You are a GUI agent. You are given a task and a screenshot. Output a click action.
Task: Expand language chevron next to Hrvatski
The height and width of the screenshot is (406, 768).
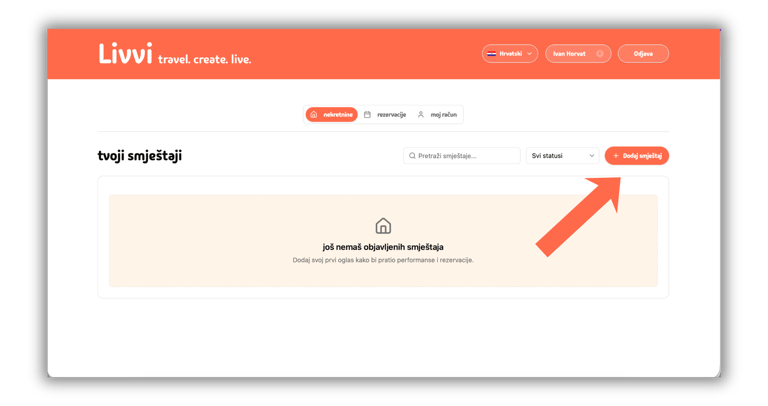tap(529, 54)
